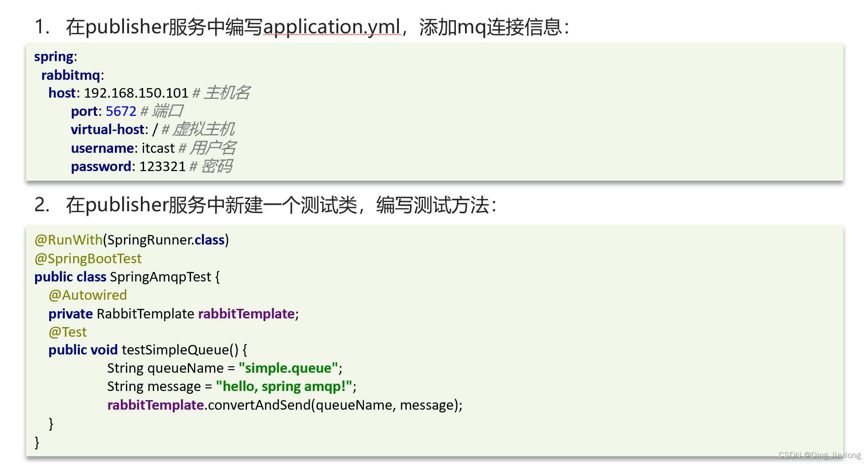Click the @Autowired annotation
Viewport: 868px width, 464px height.
point(88,295)
